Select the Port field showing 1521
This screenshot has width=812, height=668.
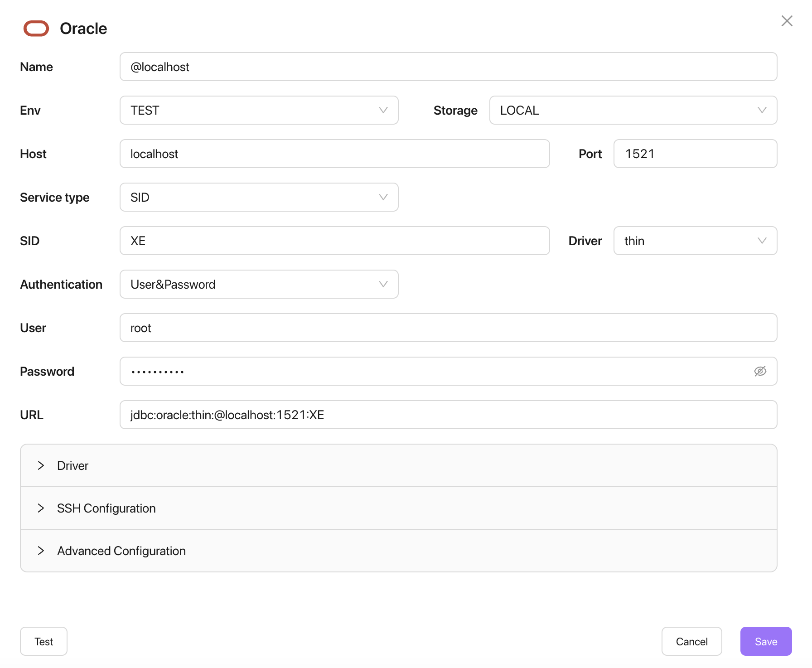(x=695, y=154)
